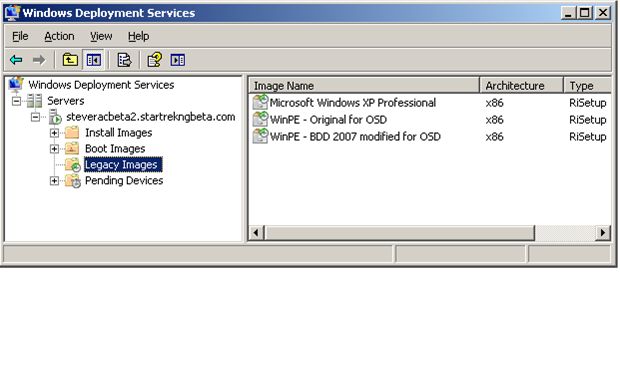This screenshot has height=384, width=620.
Task: Click the Install Images folder icon
Action: coord(72,132)
